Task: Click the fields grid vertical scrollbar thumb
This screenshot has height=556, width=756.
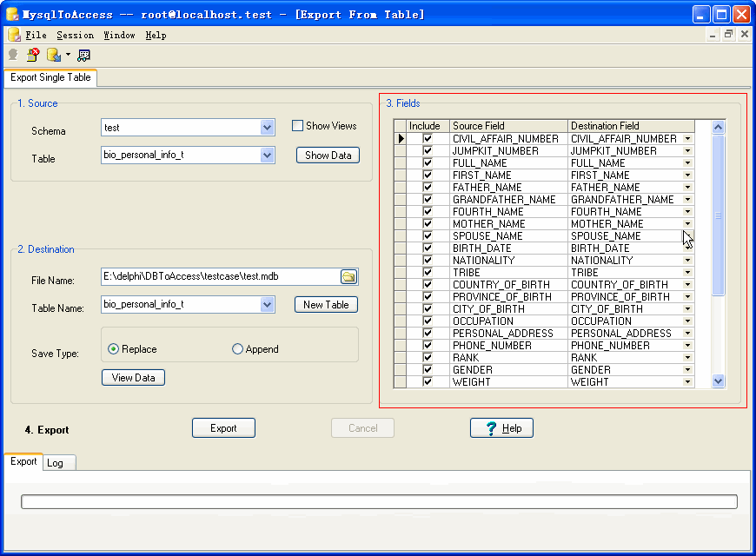Action: point(718,215)
